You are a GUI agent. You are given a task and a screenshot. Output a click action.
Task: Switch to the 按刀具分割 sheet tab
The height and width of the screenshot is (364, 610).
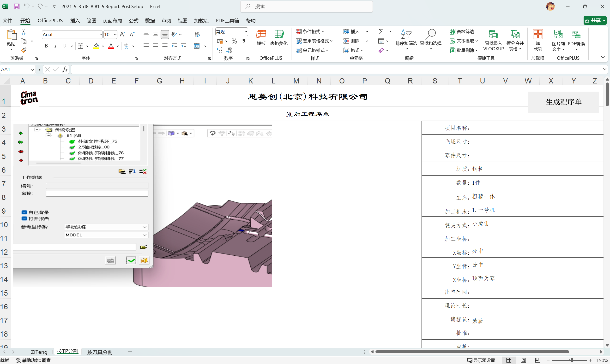pyautogui.click(x=100, y=352)
